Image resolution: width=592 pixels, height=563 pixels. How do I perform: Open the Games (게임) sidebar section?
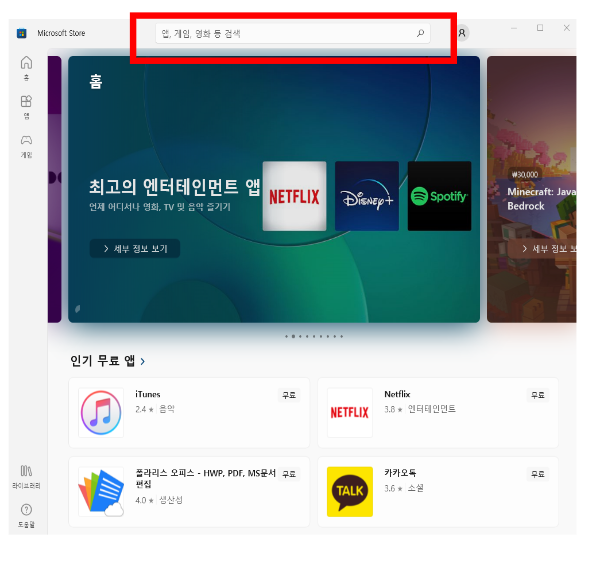[26, 146]
